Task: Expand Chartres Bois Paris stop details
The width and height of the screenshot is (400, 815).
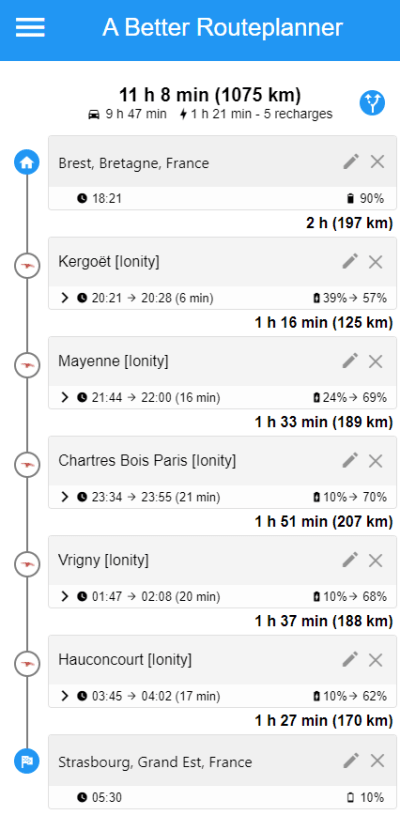Action: [65, 497]
